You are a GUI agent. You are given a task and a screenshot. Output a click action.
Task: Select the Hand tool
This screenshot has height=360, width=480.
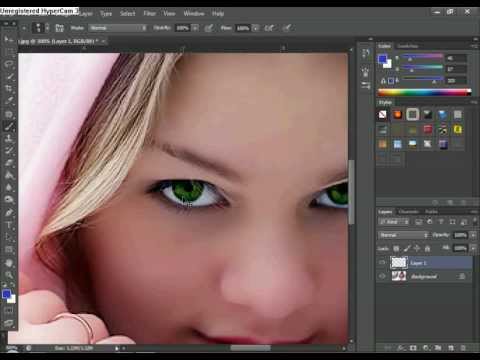9,263
